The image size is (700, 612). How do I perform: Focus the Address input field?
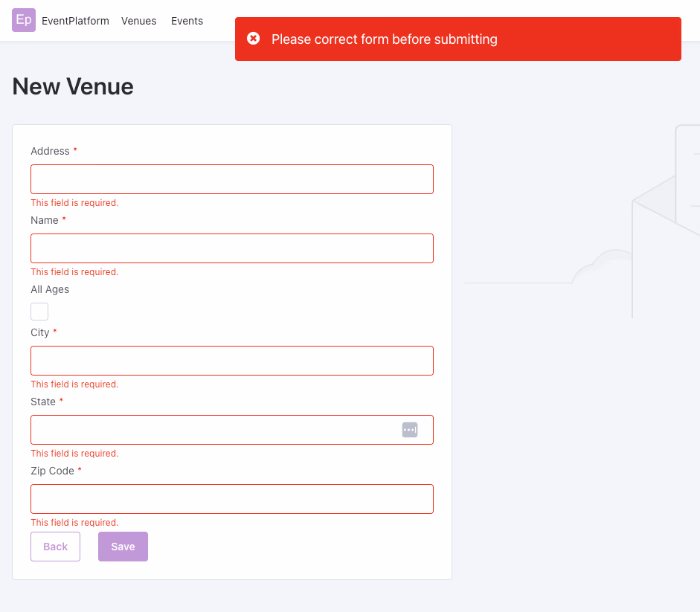point(231,179)
